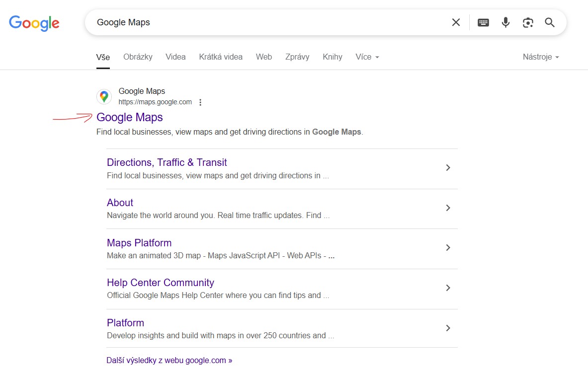Image resolution: width=588 pixels, height=374 pixels.
Task: Click chevron in the Platform row
Action: (448, 328)
